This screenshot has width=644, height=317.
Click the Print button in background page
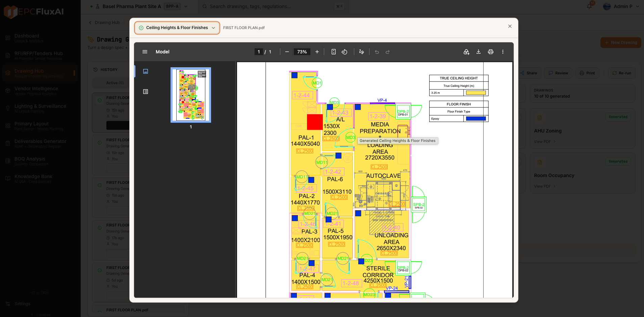[x=587, y=73]
